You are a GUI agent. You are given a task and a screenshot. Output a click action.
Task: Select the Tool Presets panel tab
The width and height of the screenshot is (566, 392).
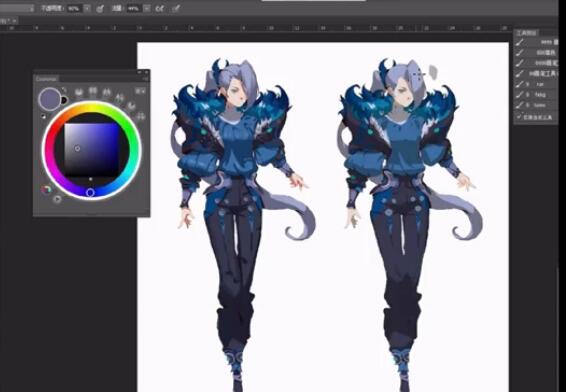click(x=526, y=33)
